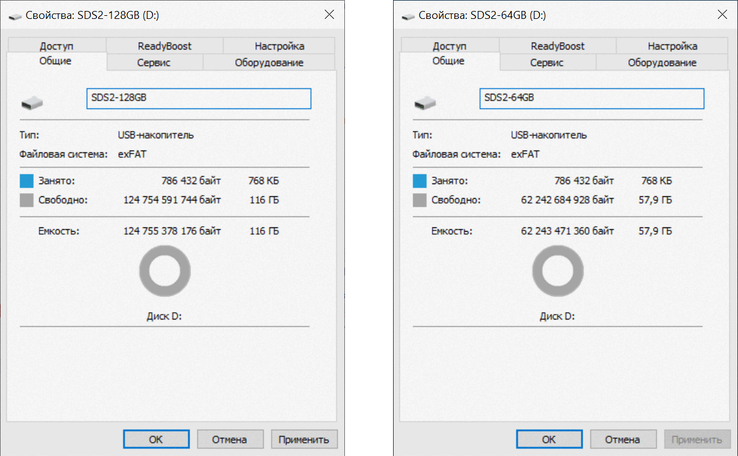Screen dimensions: 738x456
Task: Open Доступ tab in SDS2-64GB window
Action: (450, 46)
